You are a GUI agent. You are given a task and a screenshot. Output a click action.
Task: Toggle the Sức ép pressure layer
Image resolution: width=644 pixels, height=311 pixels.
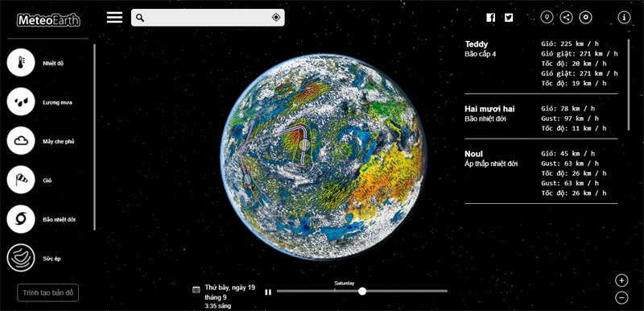point(21,258)
